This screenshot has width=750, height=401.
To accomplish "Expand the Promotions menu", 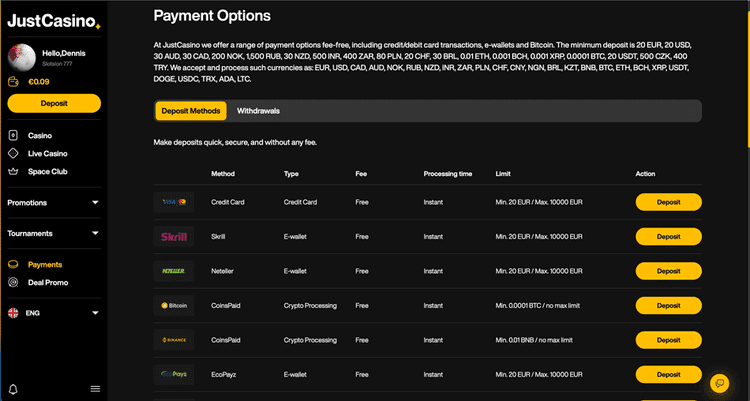I will coord(54,202).
